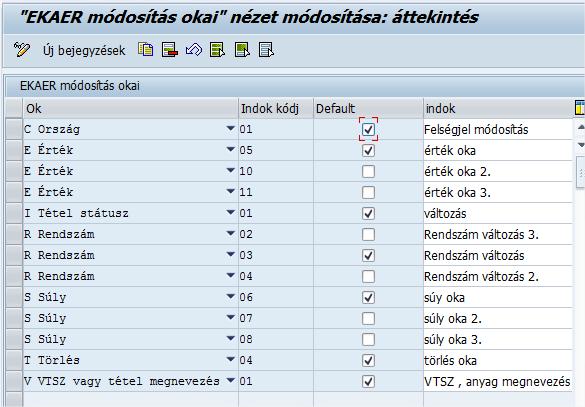Image resolution: width=585 pixels, height=407 pixels.
Task: Open Érték dropdown with code 05
Action: coord(231,150)
